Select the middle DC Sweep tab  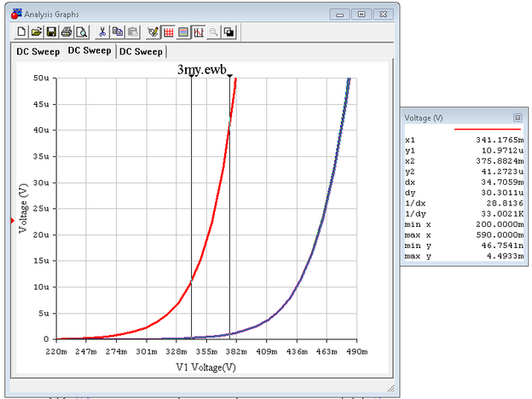pos(90,50)
